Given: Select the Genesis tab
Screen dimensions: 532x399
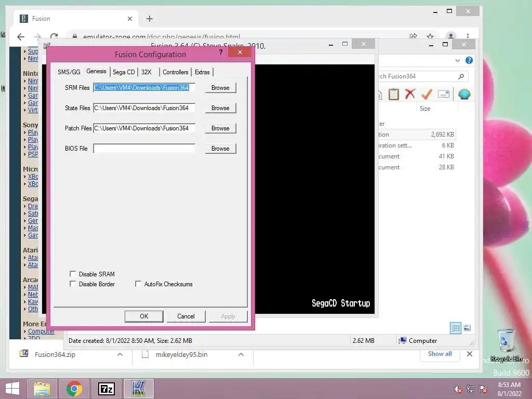Looking at the screenshot, I should click(x=96, y=71).
